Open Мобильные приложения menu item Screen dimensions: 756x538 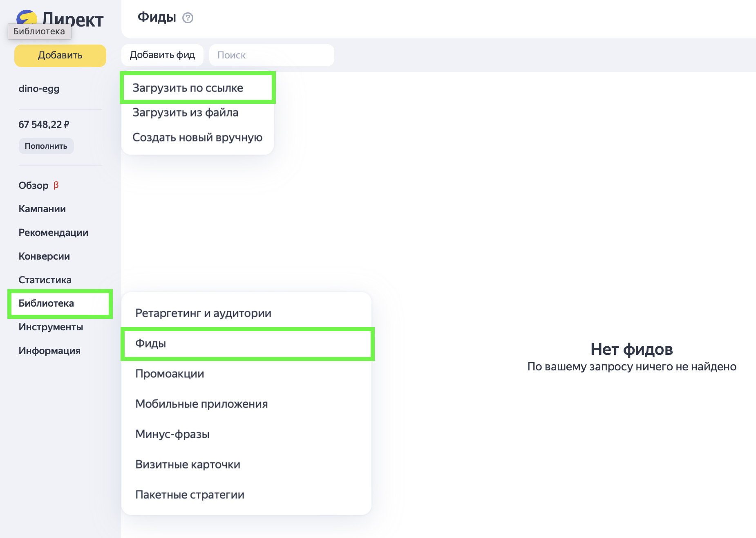(x=201, y=404)
